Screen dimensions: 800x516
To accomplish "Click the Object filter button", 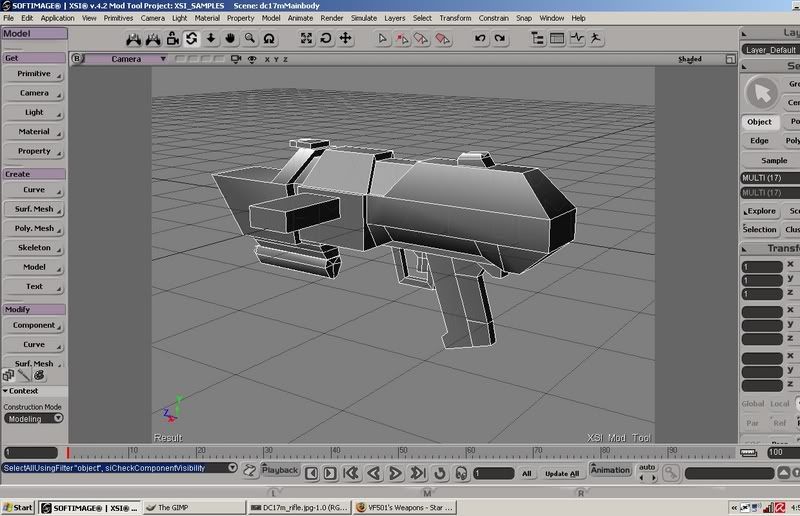I will [760, 122].
